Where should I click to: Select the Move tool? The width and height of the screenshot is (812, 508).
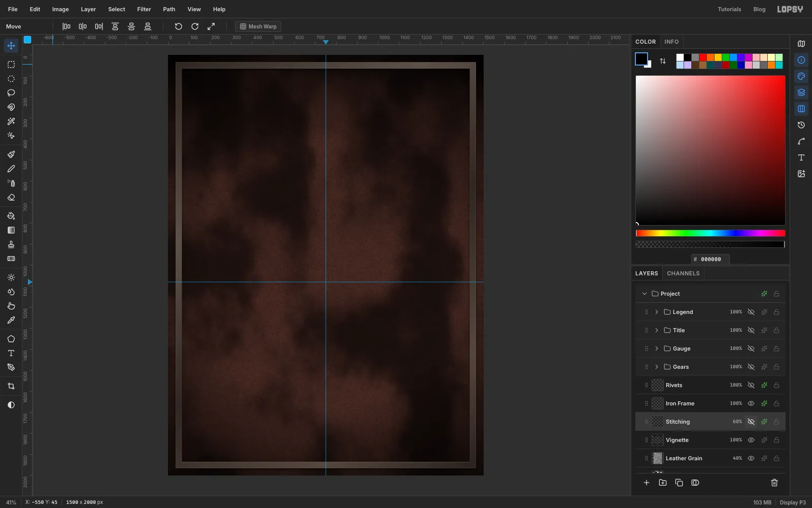tap(11, 46)
